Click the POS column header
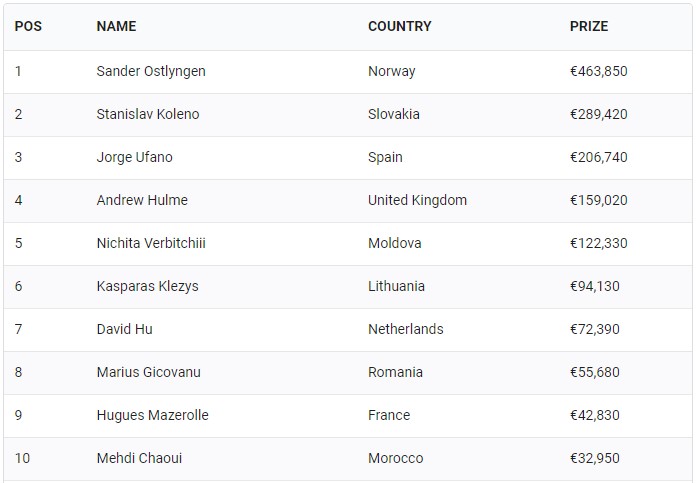The image size is (696, 483). 28,26
